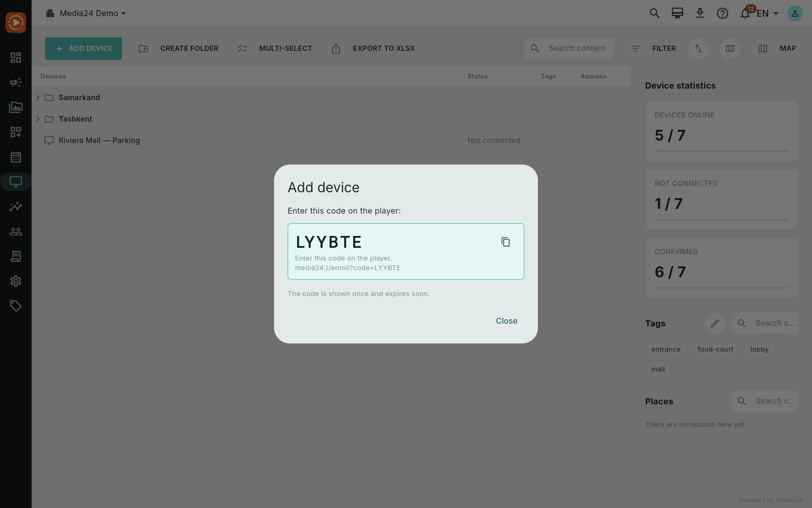Click the Media24 orange logo
812x508 pixels.
[x=16, y=23]
